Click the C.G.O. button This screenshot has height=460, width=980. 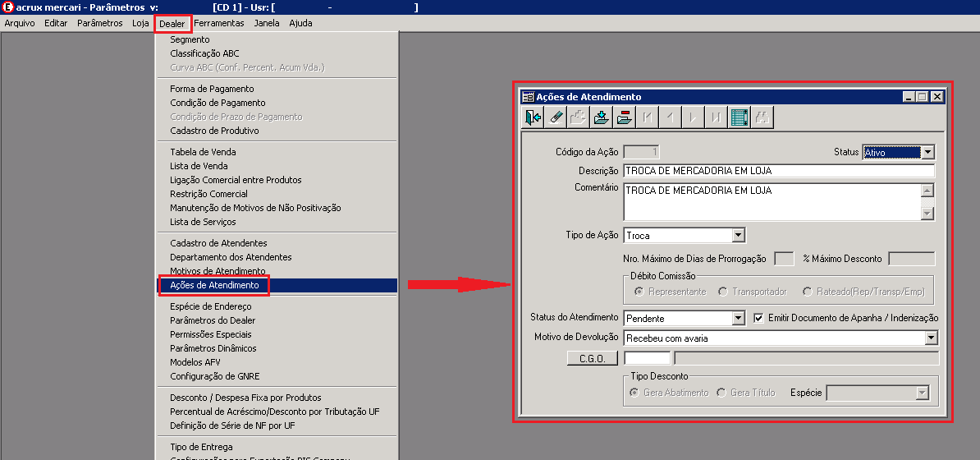click(x=593, y=358)
